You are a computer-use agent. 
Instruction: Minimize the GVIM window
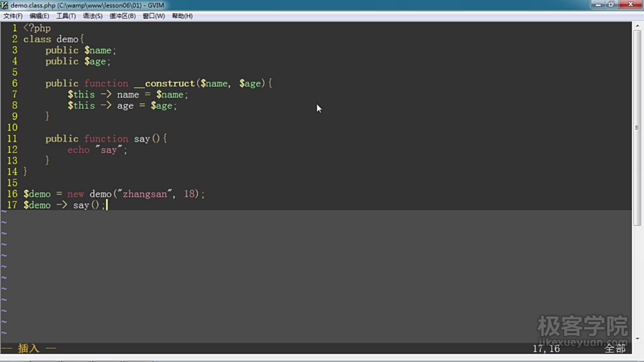(x=598, y=5)
